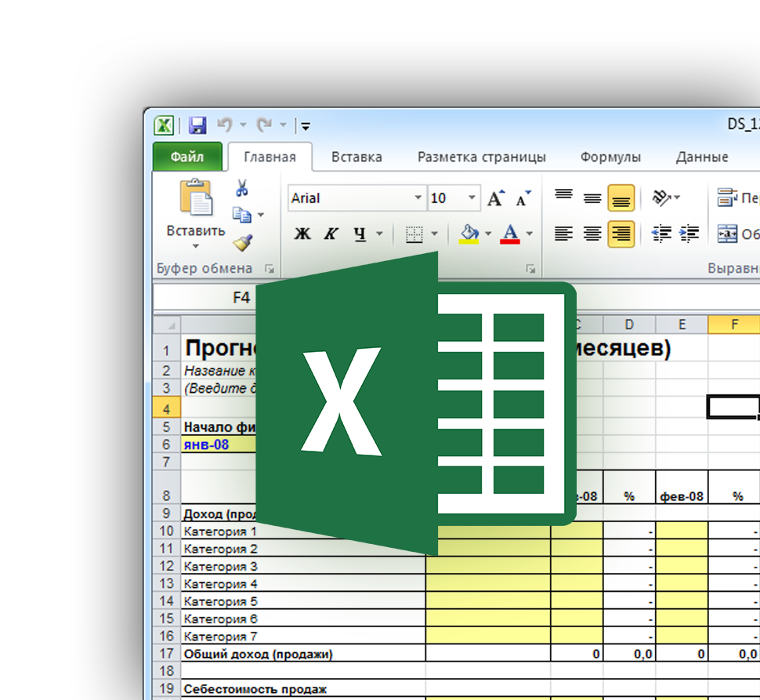This screenshot has height=700, width=760.
Task: Undo the last action
Action: click(x=224, y=125)
